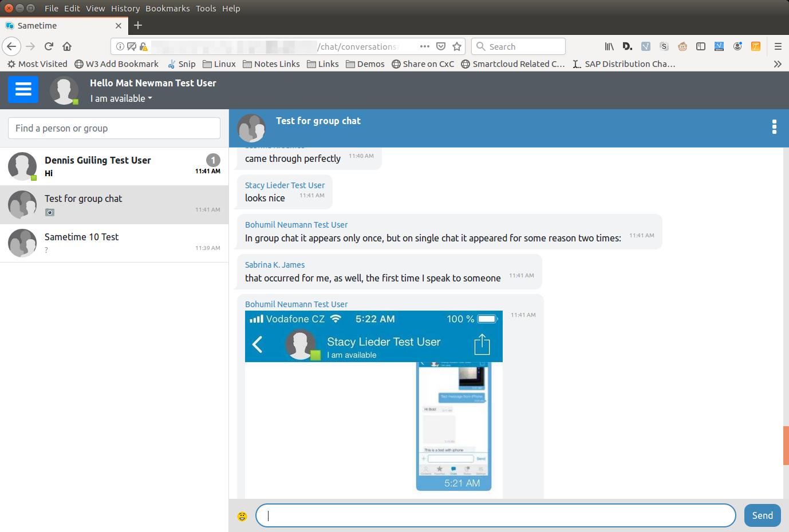This screenshot has height=532, width=789.
Task: Show site information icon in address bar
Action: tap(120, 46)
